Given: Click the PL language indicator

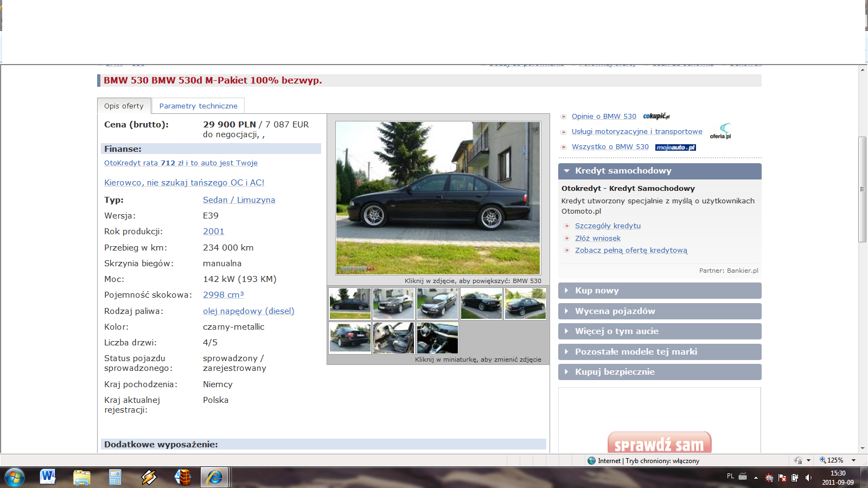Looking at the screenshot, I should [730, 476].
